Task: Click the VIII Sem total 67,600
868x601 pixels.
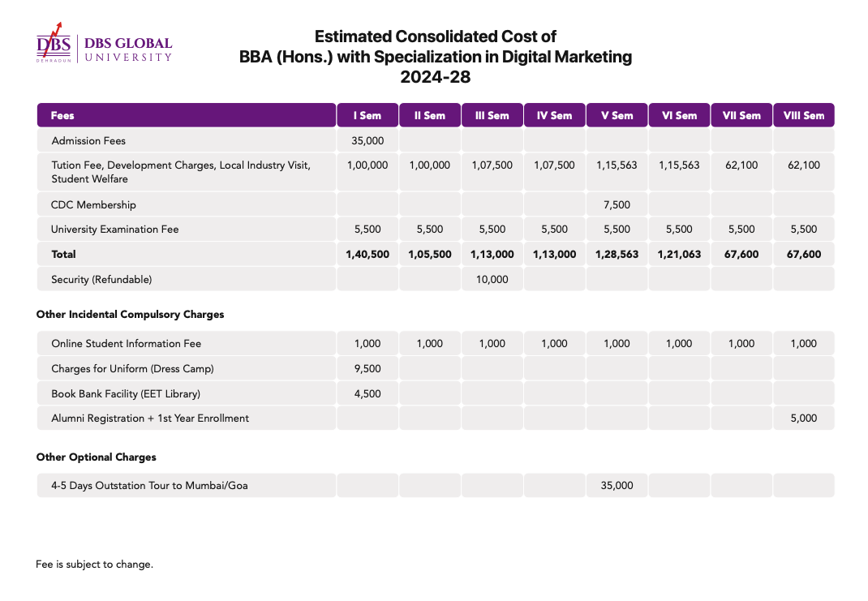Action: tap(804, 254)
